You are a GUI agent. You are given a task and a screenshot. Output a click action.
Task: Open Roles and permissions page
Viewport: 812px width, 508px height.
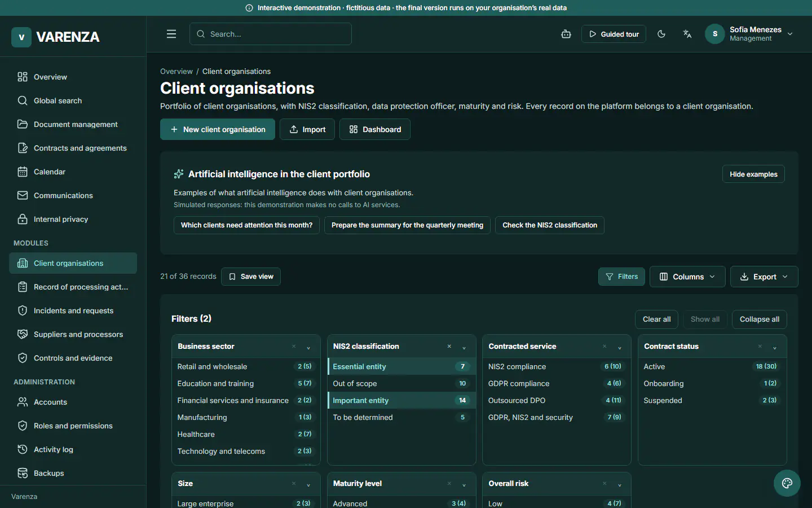click(x=73, y=426)
